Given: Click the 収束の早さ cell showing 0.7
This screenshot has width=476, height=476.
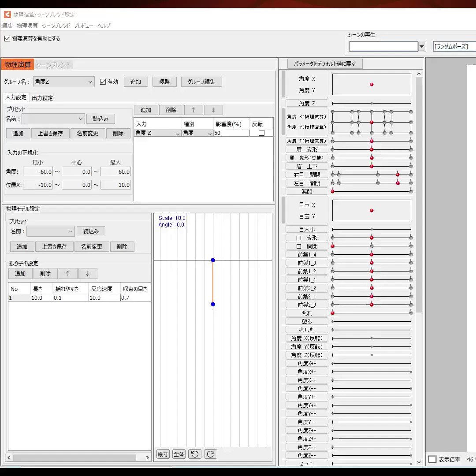Looking at the screenshot, I should (135, 298).
